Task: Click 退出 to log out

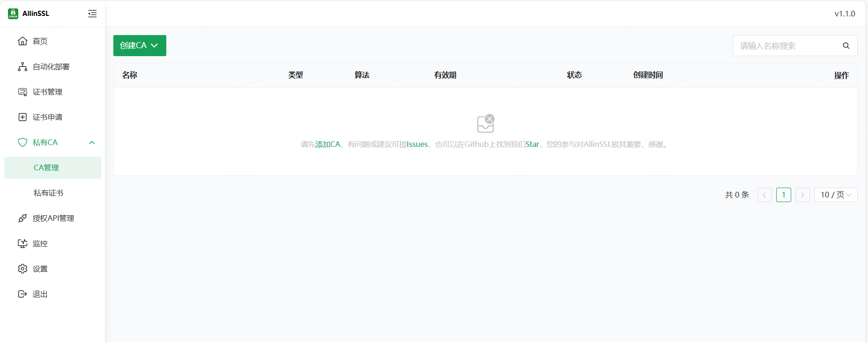Action: point(52,294)
